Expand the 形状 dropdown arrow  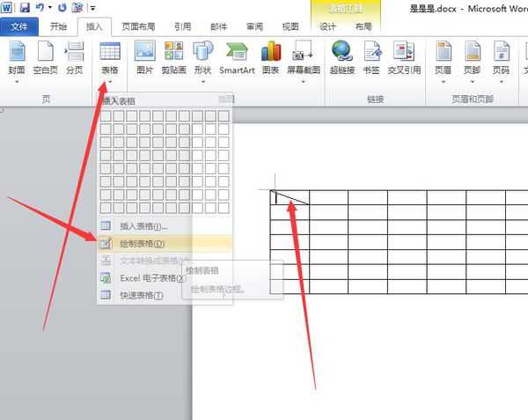[x=203, y=82]
